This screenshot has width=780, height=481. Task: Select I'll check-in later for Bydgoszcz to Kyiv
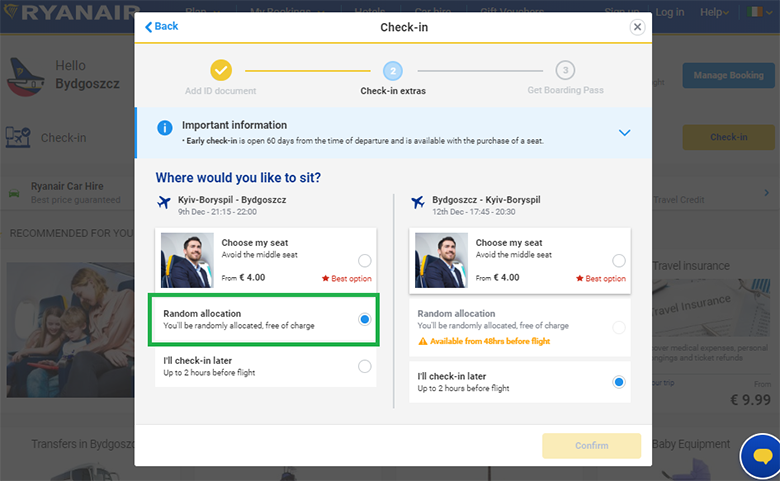pyautogui.click(x=618, y=382)
